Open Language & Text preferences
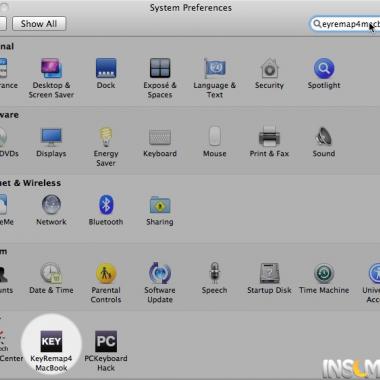Screen dimensions: 380x380 tap(215, 78)
